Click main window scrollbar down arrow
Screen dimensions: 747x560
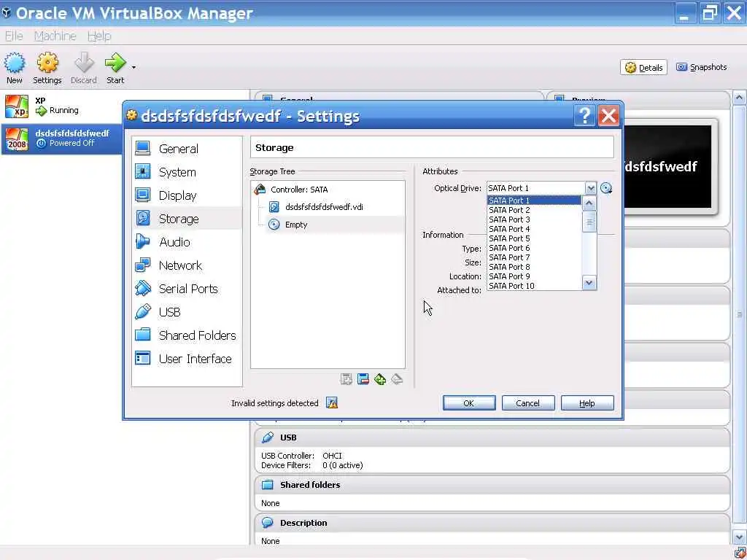click(x=739, y=537)
